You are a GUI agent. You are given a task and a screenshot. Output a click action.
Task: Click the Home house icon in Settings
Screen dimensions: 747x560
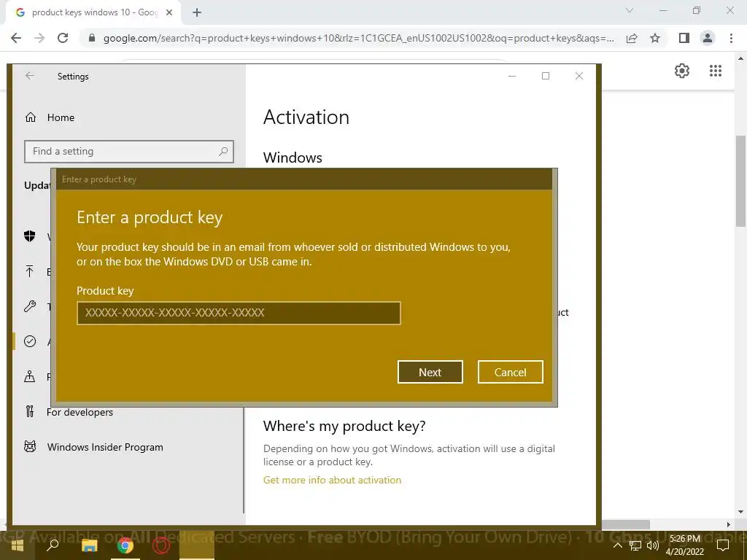pyautogui.click(x=31, y=117)
